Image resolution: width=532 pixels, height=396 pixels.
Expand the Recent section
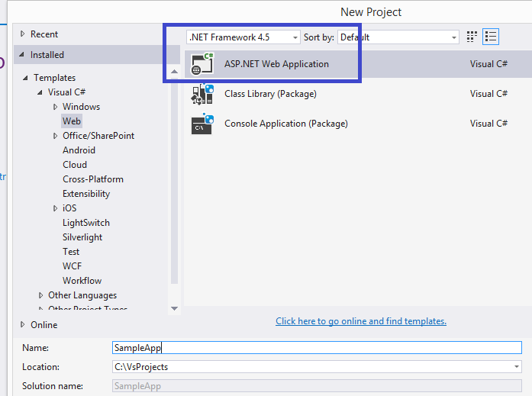(23, 34)
